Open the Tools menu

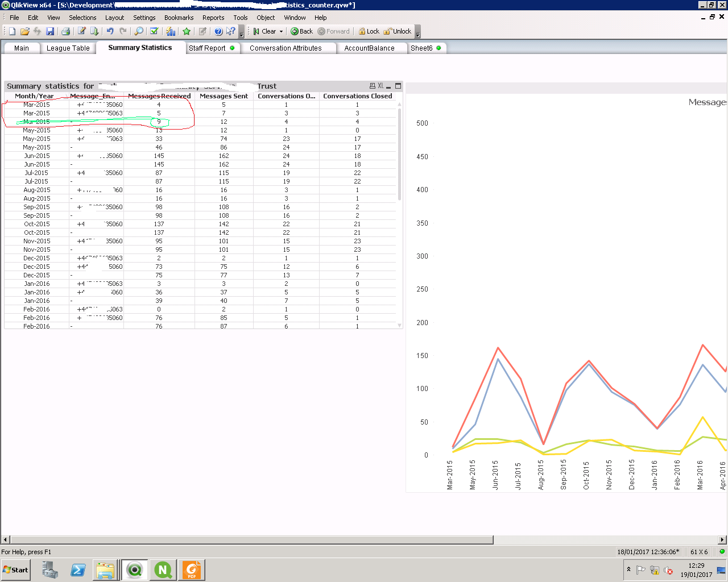coord(241,18)
